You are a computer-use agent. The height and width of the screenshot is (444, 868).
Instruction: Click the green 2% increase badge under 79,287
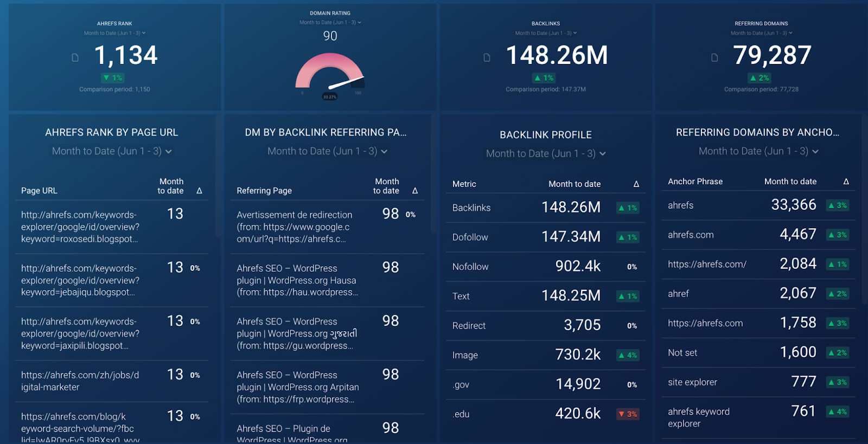click(759, 78)
